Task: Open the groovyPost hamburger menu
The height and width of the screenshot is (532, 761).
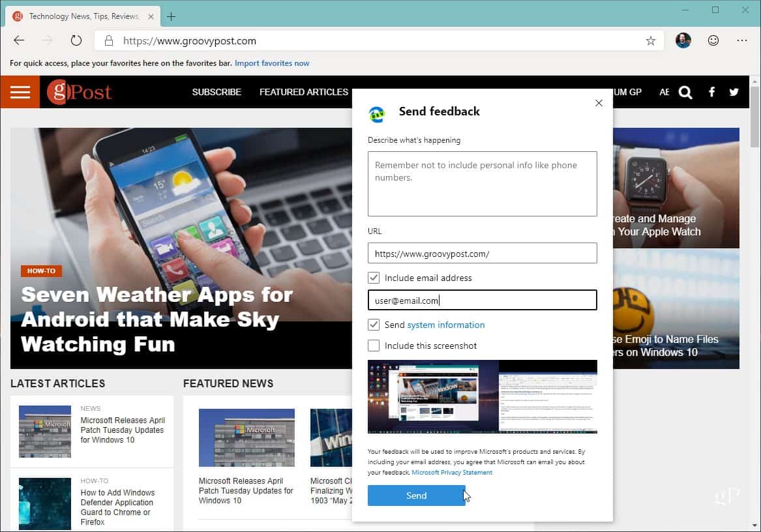Action: pyautogui.click(x=20, y=92)
